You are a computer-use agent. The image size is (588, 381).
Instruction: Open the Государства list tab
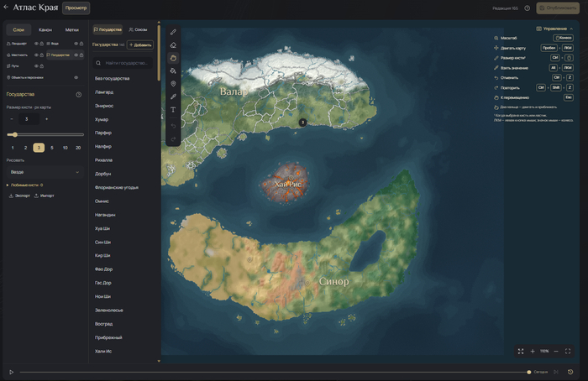click(x=108, y=29)
